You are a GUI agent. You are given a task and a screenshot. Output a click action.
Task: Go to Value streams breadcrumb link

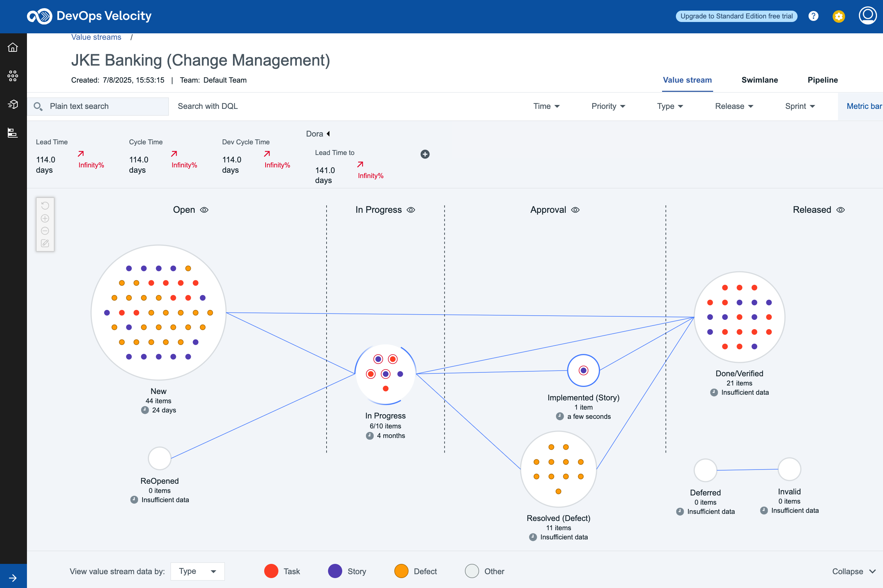(96, 37)
